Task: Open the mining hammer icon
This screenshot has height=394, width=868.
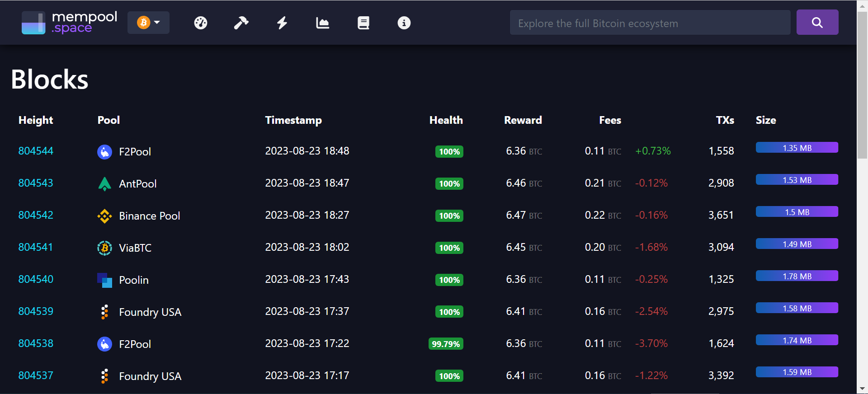Action: click(241, 23)
